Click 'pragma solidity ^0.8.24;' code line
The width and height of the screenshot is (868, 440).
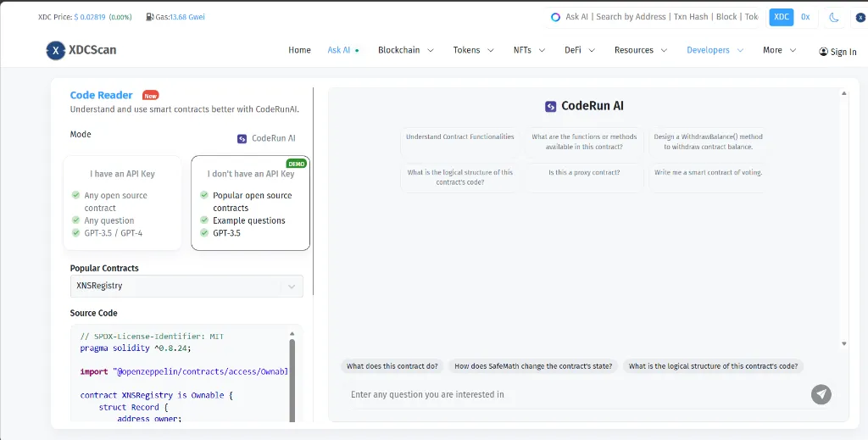tap(136, 348)
